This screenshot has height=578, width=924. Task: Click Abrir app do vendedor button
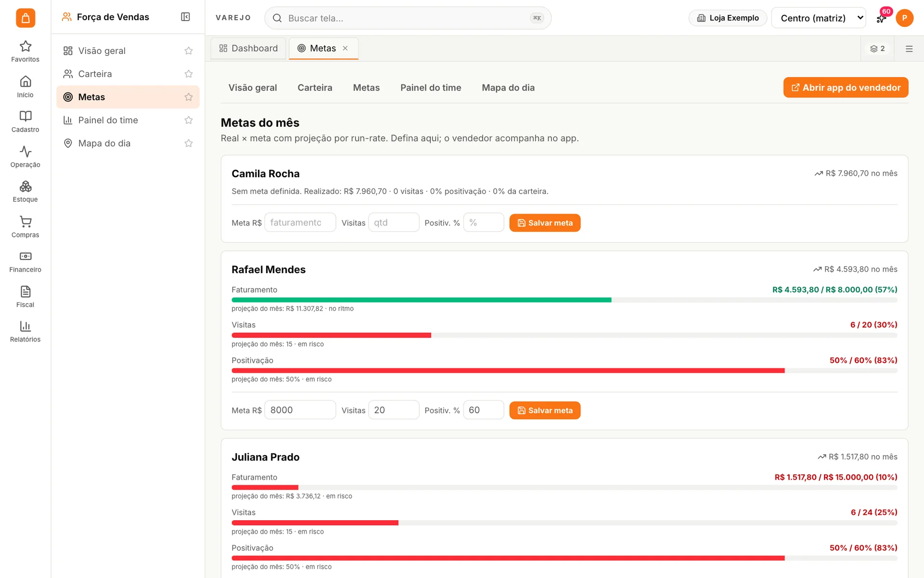click(846, 87)
